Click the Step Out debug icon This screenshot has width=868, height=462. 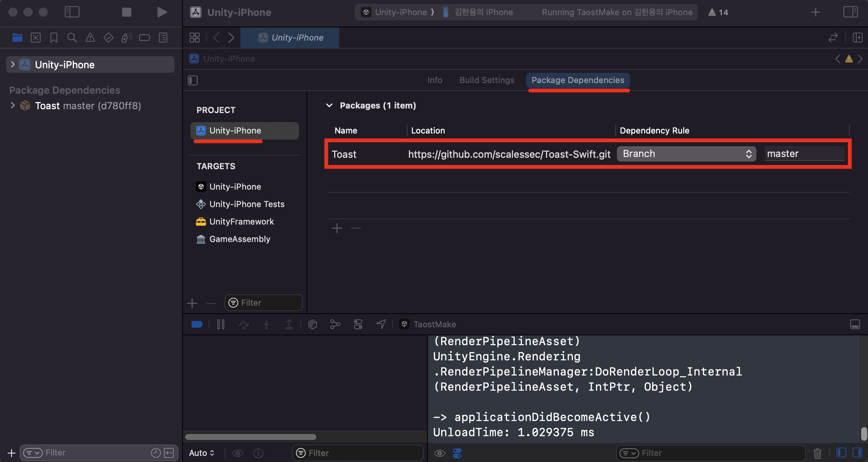tap(289, 324)
